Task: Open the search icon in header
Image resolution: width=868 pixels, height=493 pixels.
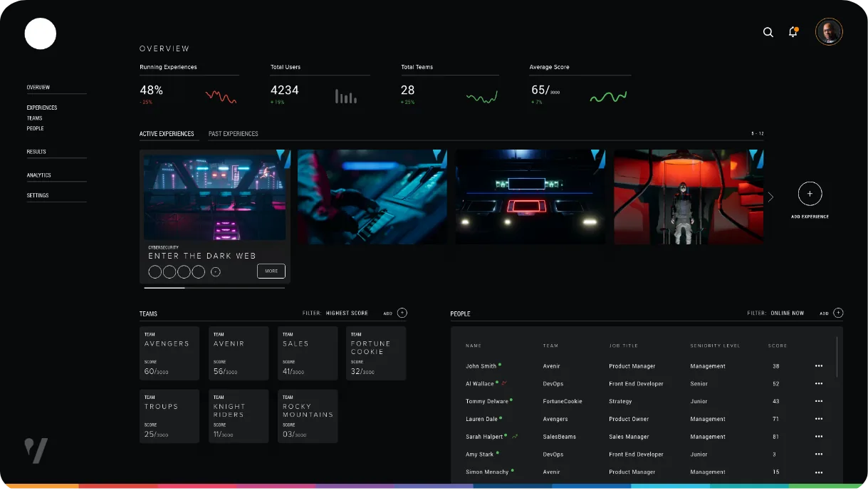Action: pyautogui.click(x=768, y=32)
